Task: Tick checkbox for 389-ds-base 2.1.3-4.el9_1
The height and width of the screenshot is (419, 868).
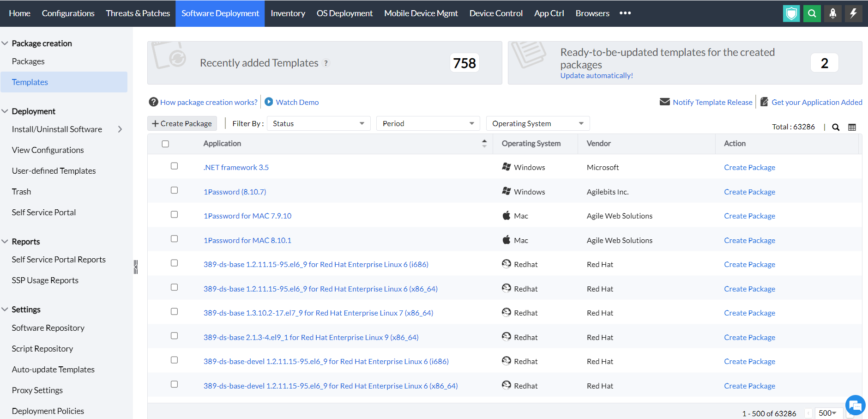Action: click(x=174, y=336)
